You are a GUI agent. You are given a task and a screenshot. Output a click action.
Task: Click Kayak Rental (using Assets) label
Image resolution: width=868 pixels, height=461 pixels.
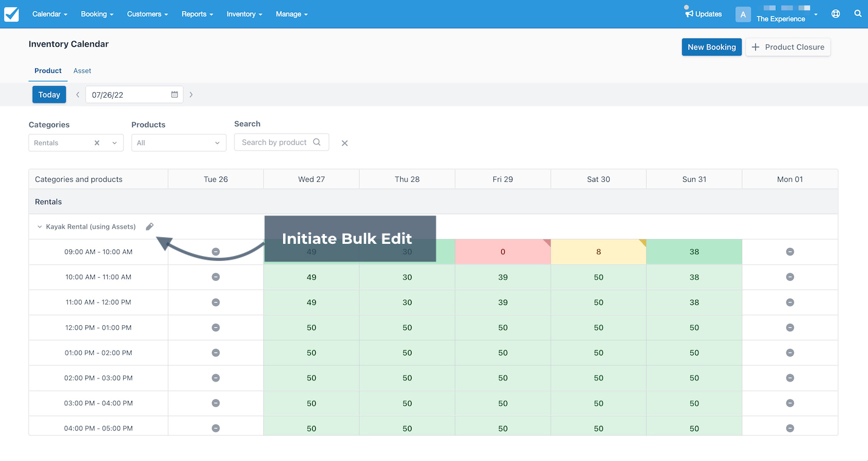click(91, 227)
